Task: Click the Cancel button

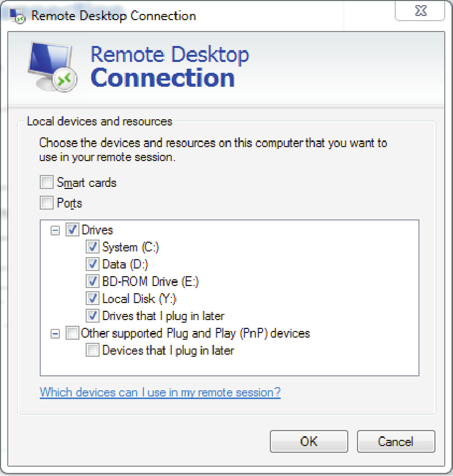Action: (x=396, y=441)
